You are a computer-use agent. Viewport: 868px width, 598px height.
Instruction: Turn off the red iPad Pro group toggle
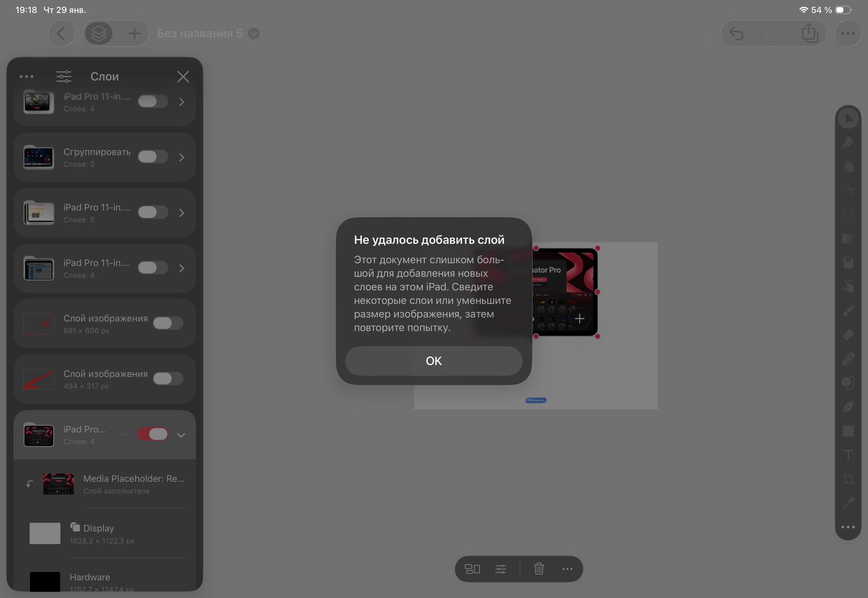point(153,434)
